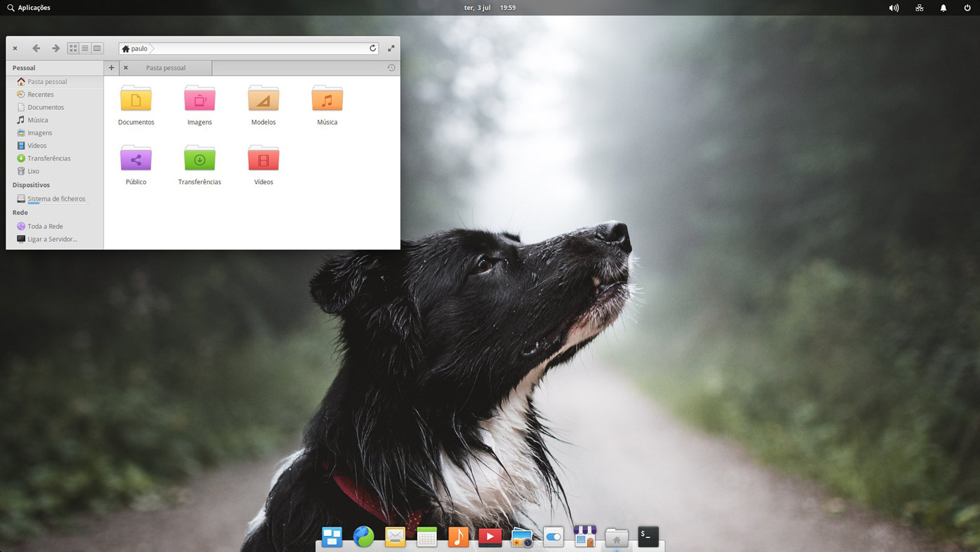Open the green Transferências folder icon
980x552 pixels.
click(x=199, y=158)
